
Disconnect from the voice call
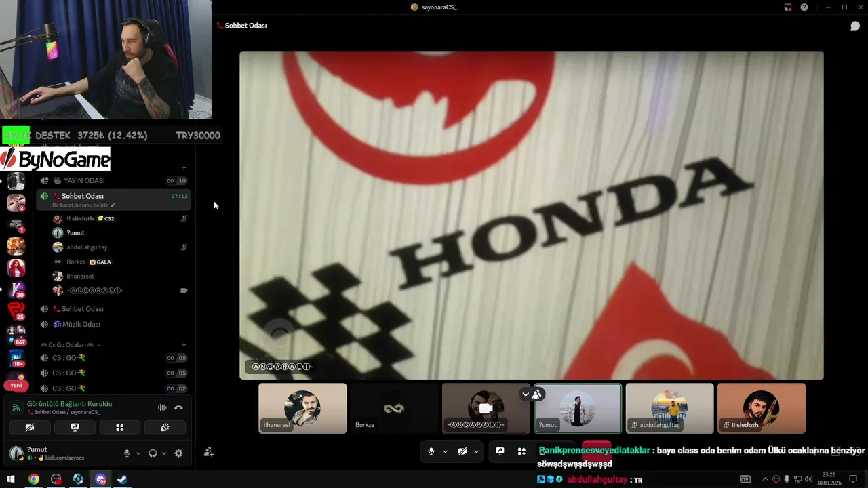[178, 407]
